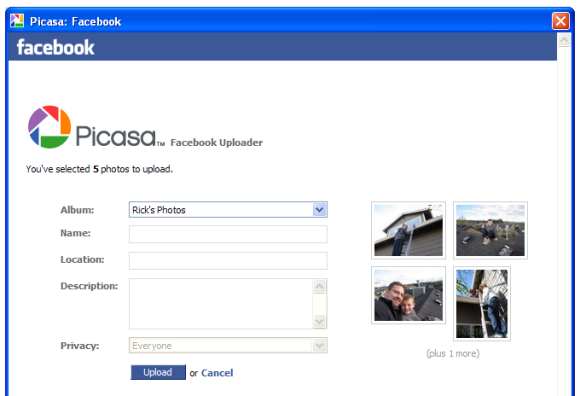
Task: Click the "Location:" label
Action: pos(82,260)
